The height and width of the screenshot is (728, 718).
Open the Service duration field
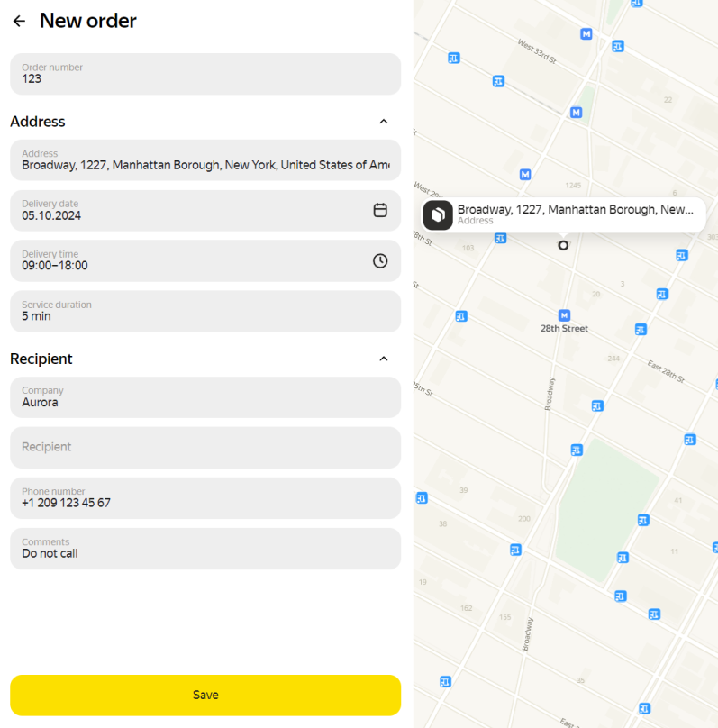click(x=205, y=311)
